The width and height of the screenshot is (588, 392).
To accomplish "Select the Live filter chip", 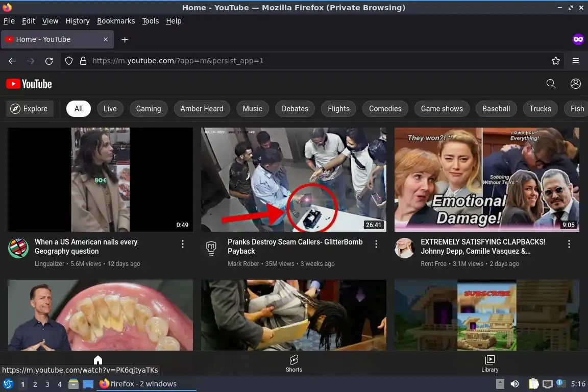I will (x=110, y=109).
